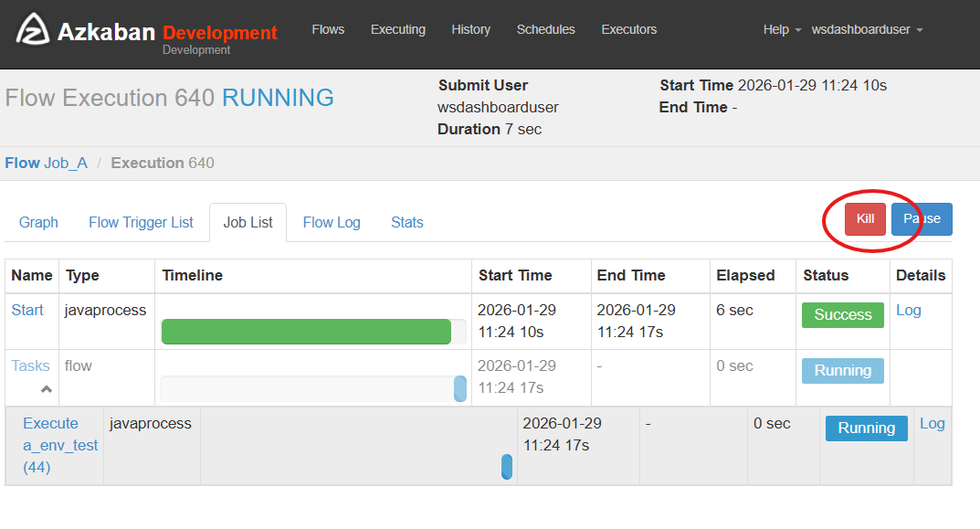
Task: Show the Flow Log tab
Action: 332,222
